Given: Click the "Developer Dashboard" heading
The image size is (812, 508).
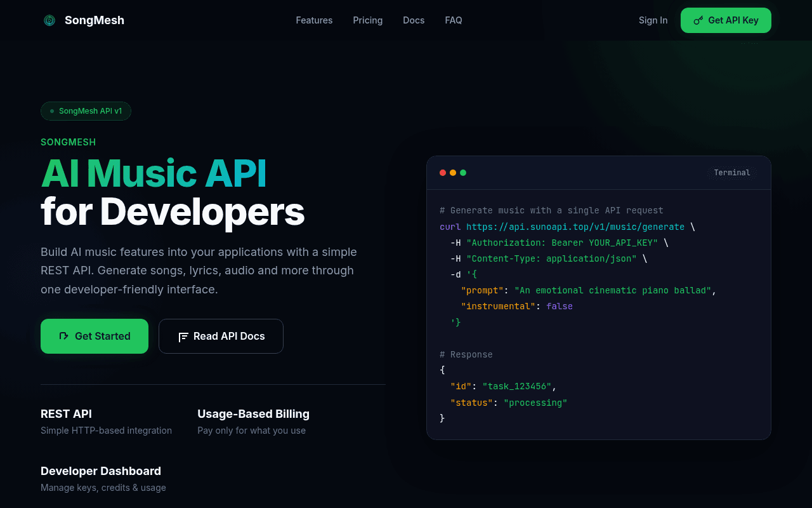Looking at the screenshot, I should (x=101, y=471).
